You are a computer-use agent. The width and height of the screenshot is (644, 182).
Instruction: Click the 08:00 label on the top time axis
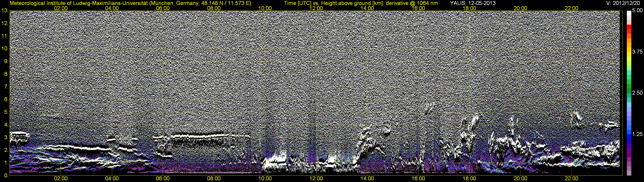click(214, 8)
